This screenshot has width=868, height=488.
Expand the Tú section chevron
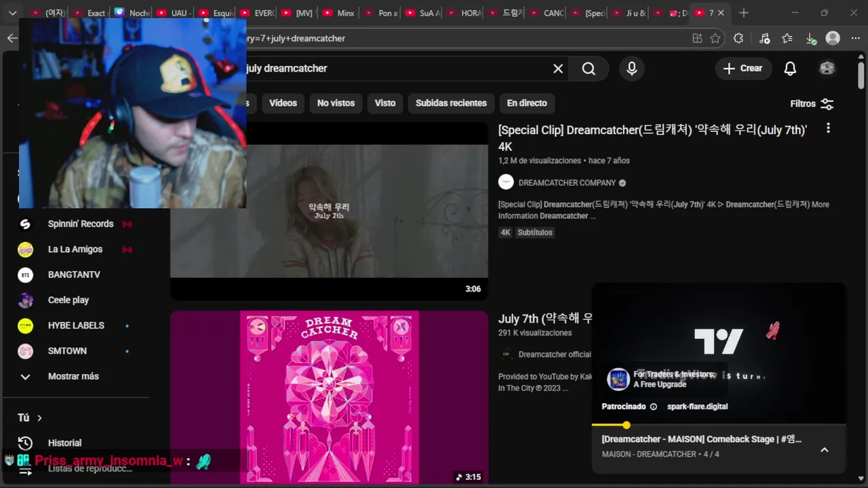click(39, 418)
